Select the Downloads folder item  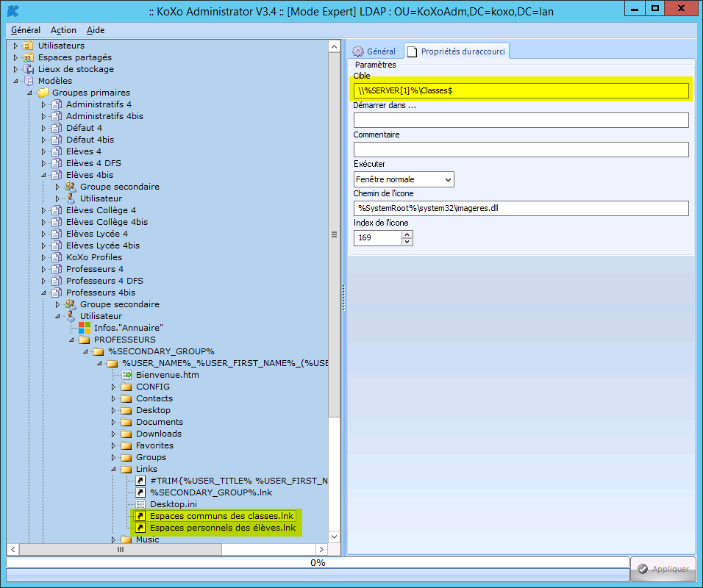159,434
